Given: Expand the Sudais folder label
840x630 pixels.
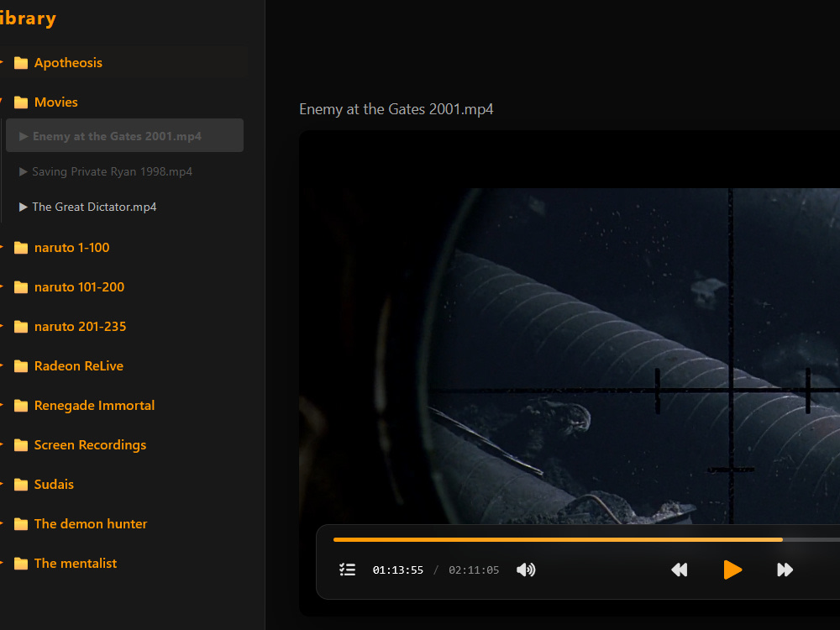Looking at the screenshot, I should [x=54, y=485].
